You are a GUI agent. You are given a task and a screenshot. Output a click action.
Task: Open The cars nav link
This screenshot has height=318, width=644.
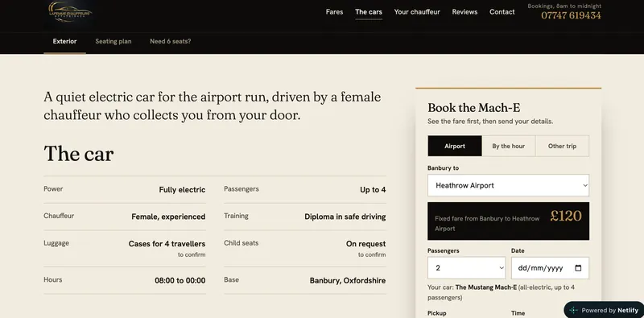[369, 12]
